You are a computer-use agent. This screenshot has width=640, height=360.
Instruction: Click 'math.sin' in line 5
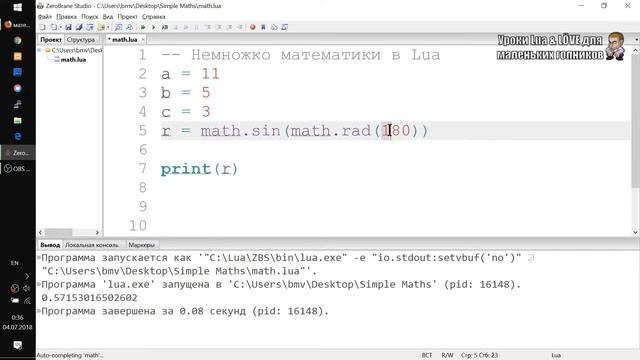(240, 131)
